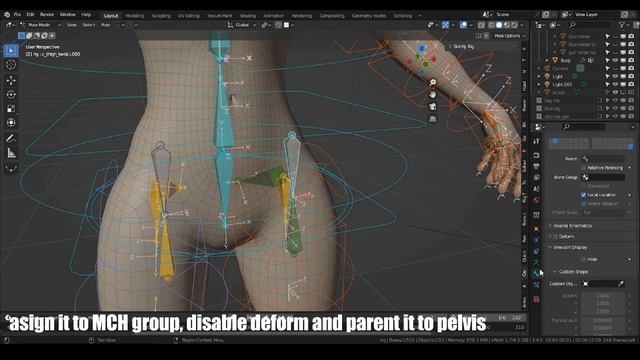Switch to the Modeling workspace tab
This screenshot has height=360, width=640.
135,16
